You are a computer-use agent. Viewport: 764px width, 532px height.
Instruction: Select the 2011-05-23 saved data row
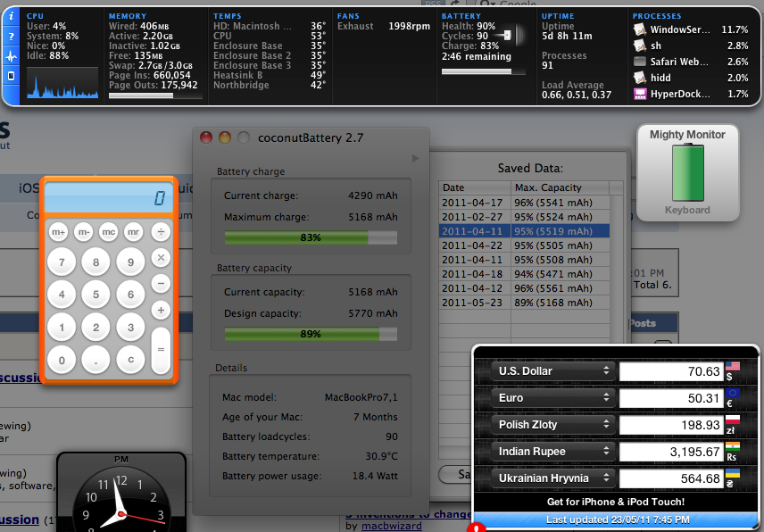coord(524,303)
